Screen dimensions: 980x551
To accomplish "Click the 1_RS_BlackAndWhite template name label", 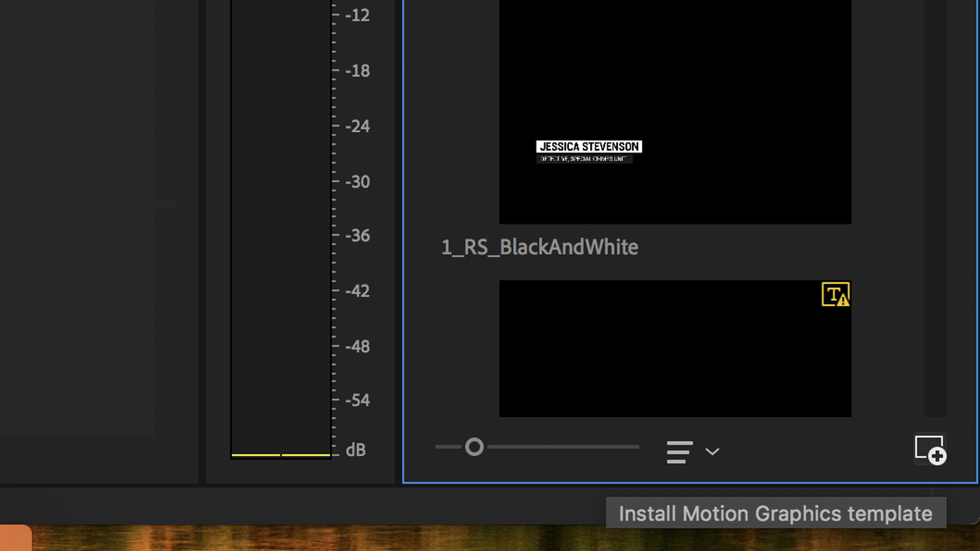I will 540,247.
